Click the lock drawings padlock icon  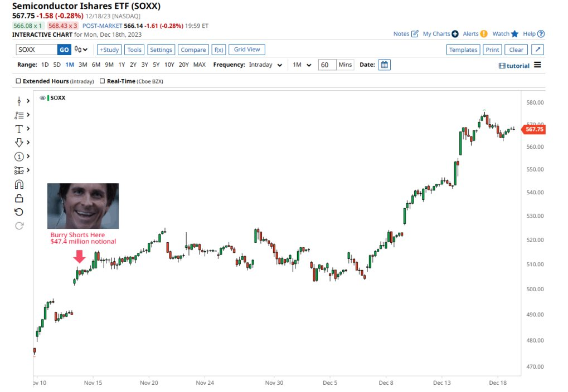(19, 198)
